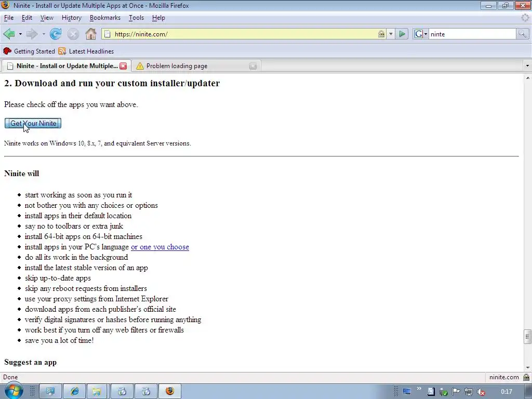Click ninite.com in the status bar
This screenshot has height=399, width=532.
(504, 377)
